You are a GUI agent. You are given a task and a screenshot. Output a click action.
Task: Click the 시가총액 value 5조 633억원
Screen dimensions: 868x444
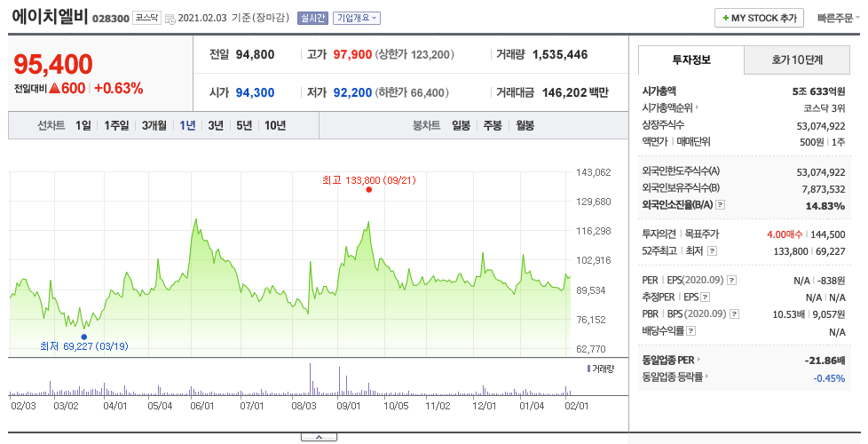(818, 91)
